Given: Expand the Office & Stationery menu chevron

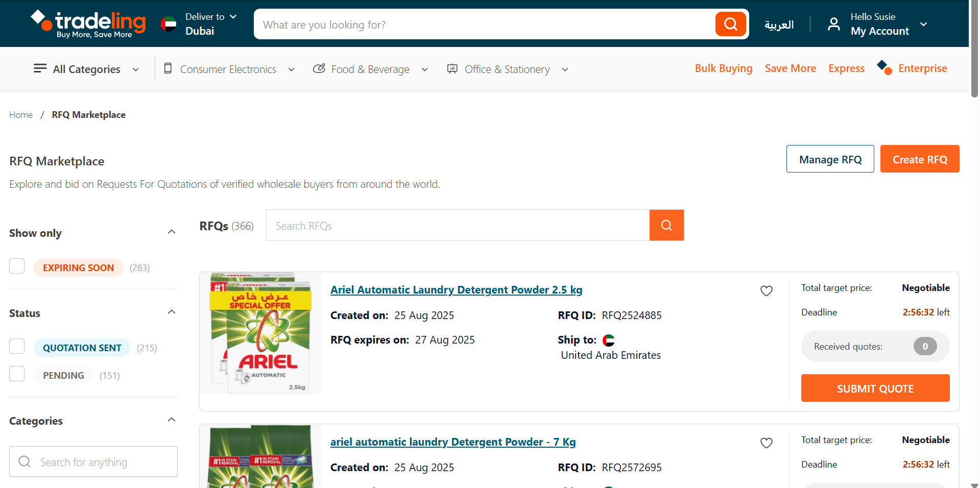Looking at the screenshot, I should tap(565, 69).
